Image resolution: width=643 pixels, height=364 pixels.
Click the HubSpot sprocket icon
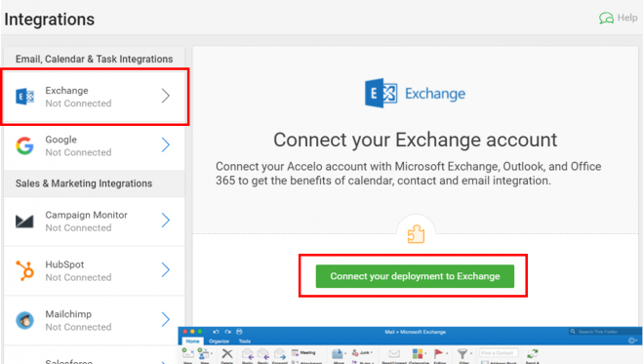[x=24, y=271]
